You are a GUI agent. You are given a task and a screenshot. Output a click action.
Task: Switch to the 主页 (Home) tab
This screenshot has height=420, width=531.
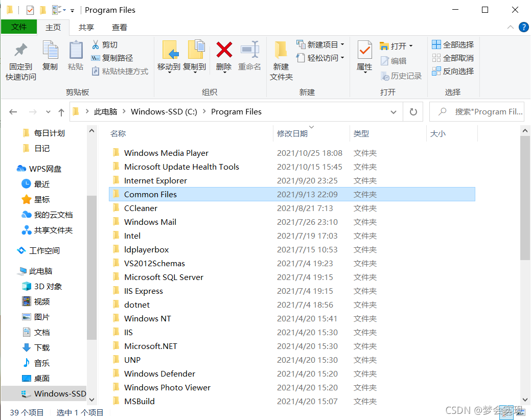(53, 28)
